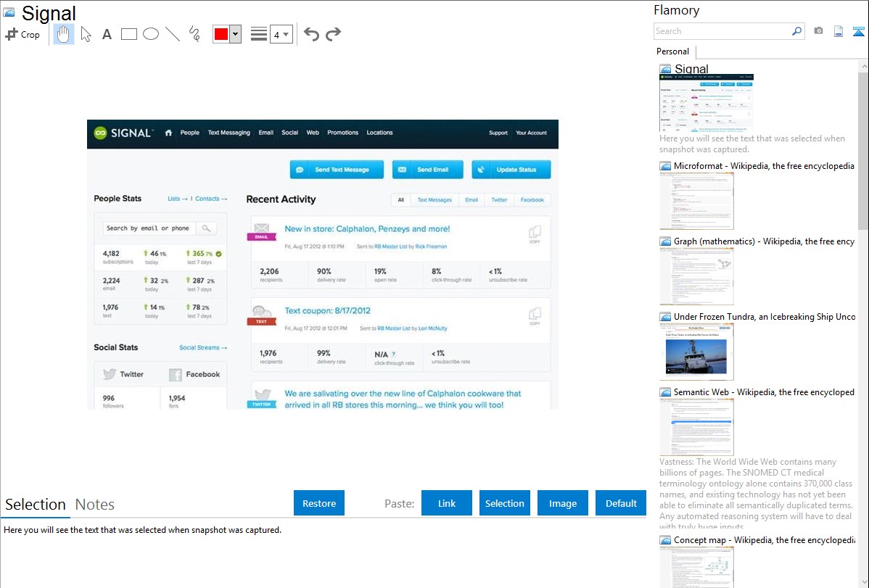Click the red color swatch
This screenshot has width=869, height=588.
point(221,34)
